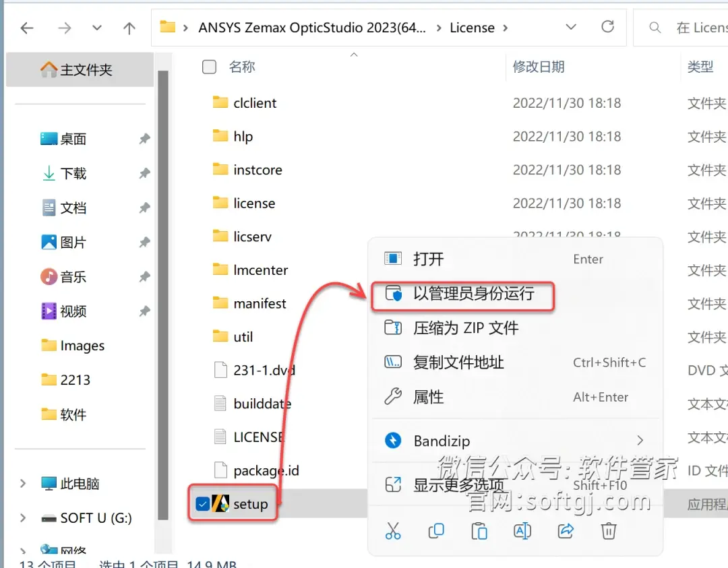Click the License breadcrumb segment

click(x=472, y=28)
